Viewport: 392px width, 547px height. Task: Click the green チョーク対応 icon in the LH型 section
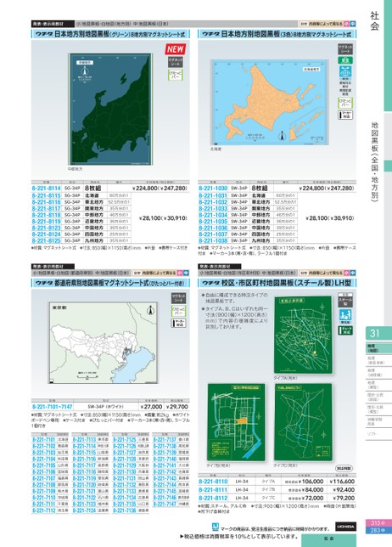coord(345,330)
